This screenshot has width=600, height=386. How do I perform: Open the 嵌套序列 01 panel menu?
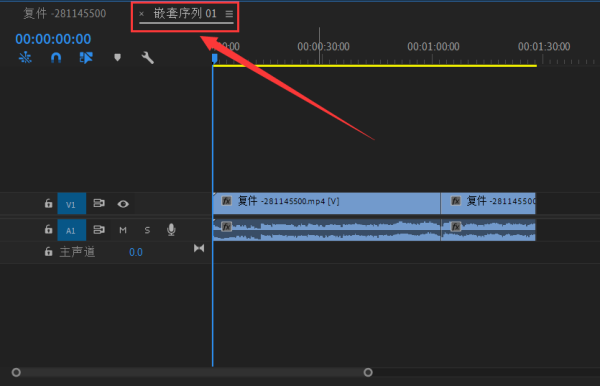point(229,14)
